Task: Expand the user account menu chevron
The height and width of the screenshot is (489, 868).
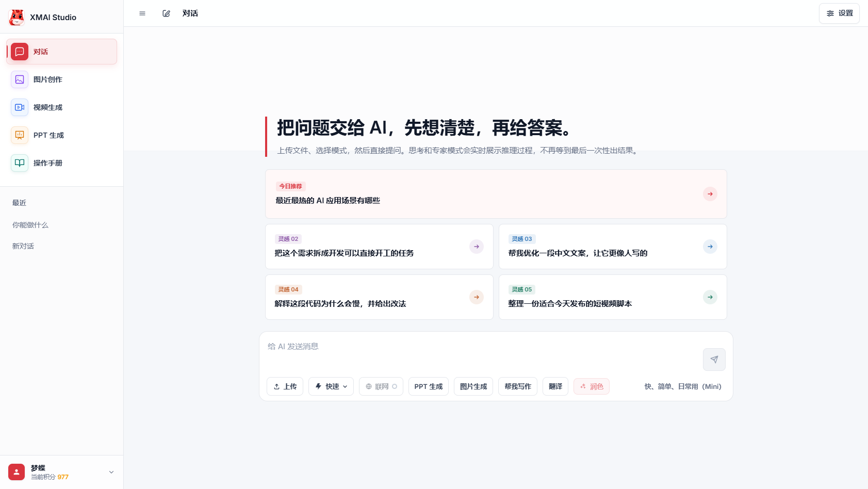Action: point(111,472)
